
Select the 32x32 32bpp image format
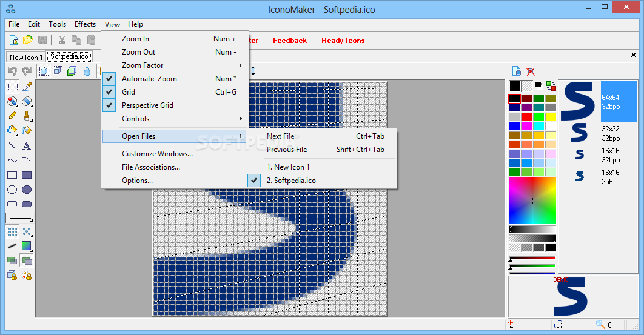click(x=599, y=133)
